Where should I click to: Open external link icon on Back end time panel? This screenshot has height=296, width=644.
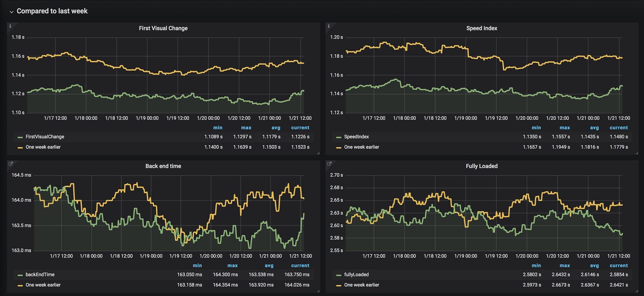pyautogui.click(x=10, y=164)
